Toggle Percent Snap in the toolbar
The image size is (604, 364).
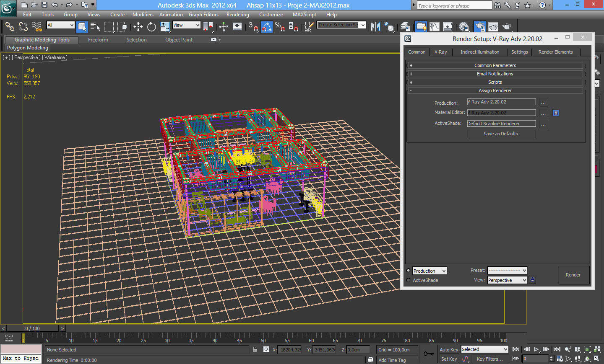click(x=280, y=27)
